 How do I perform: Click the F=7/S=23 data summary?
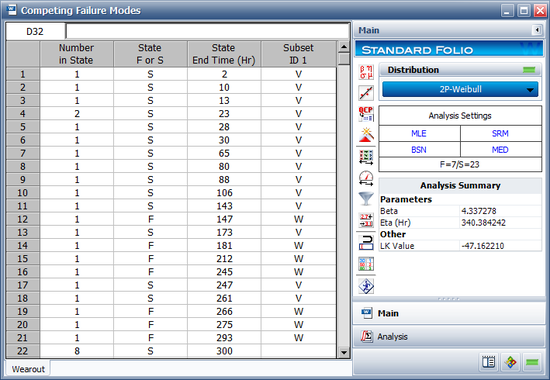click(460, 165)
